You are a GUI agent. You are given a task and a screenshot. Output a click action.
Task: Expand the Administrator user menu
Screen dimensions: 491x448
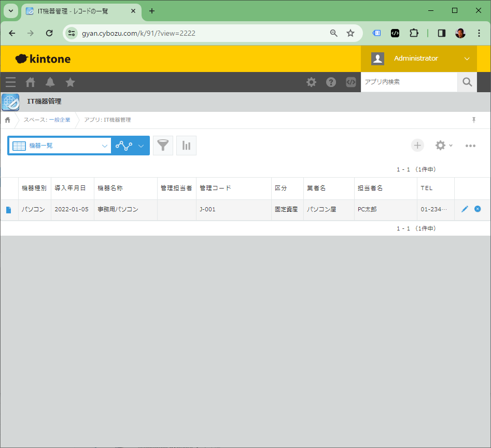(467, 59)
